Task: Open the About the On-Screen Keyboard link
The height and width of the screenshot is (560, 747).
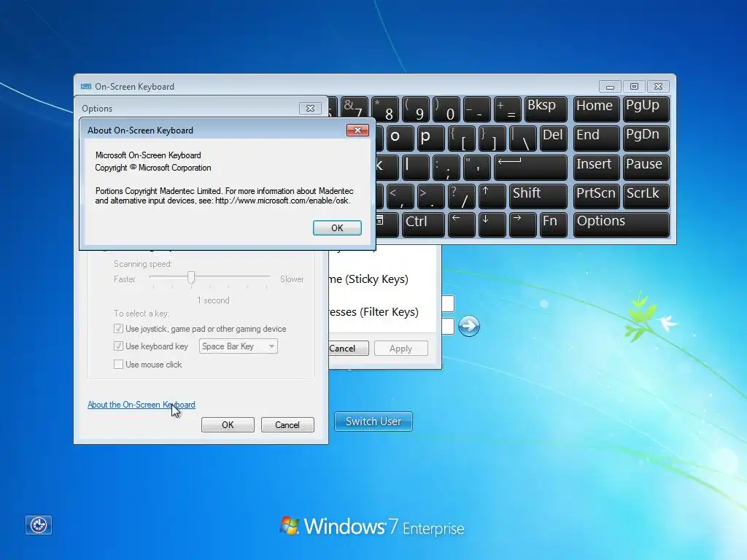Action: (x=141, y=404)
